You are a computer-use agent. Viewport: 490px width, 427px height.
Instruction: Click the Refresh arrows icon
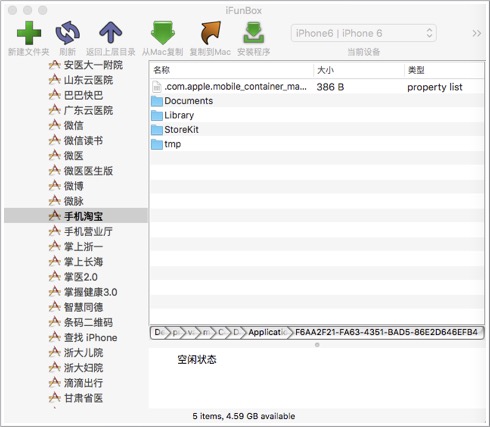point(68,33)
